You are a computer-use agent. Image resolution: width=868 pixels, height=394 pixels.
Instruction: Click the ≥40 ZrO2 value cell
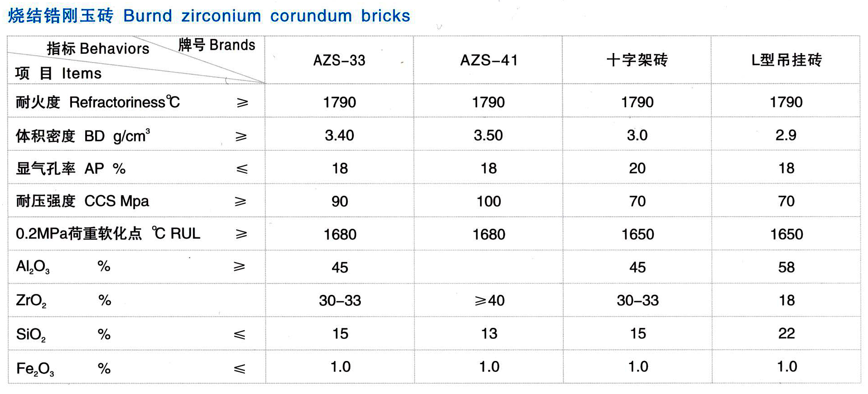click(489, 300)
